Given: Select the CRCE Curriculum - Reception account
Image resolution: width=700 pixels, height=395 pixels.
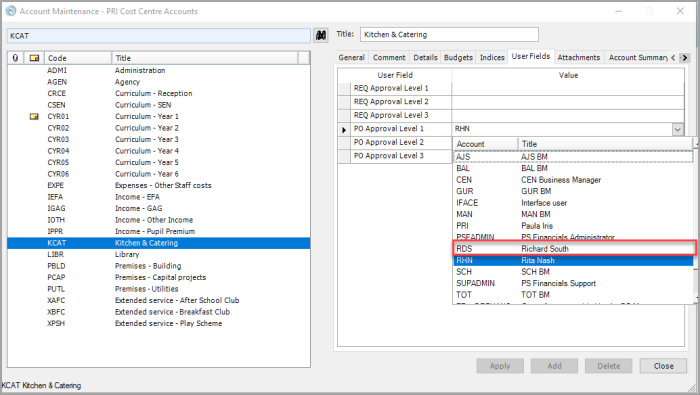Looking at the screenshot, I should 158,94.
